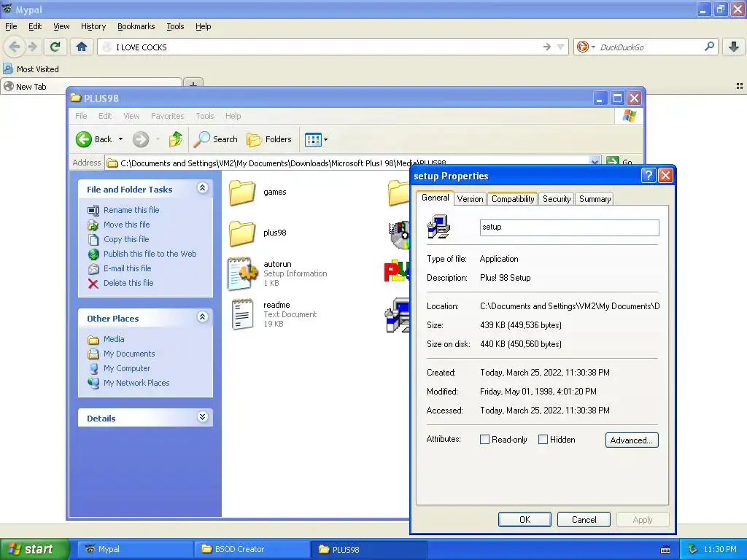Click Copy this file link
Image resolution: width=747 pixels, height=560 pixels.
coord(126,239)
